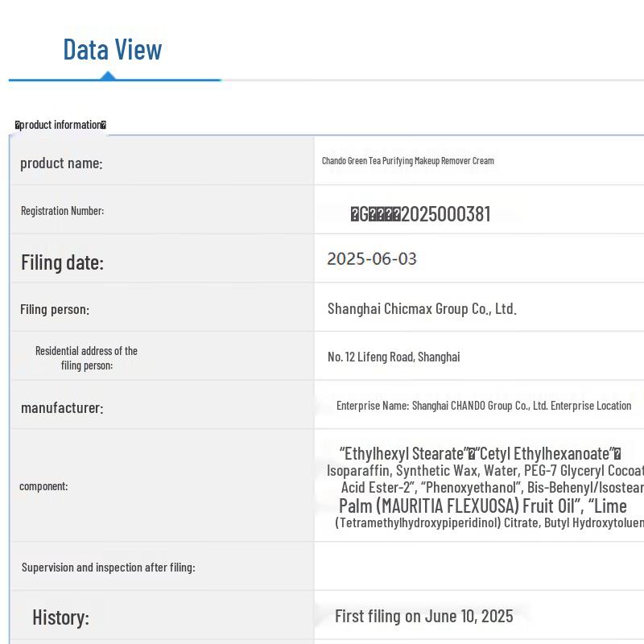Click the 'Registration Number:' label
644x644 pixels.
[x=63, y=211]
